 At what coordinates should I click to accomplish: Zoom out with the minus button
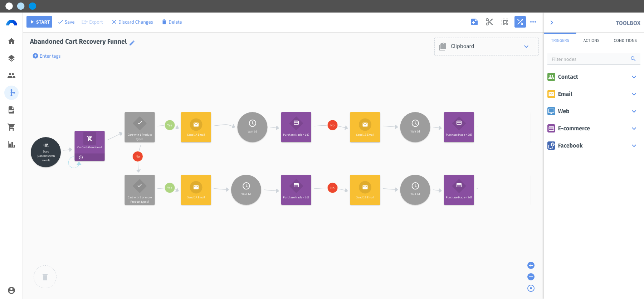[531, 277]
